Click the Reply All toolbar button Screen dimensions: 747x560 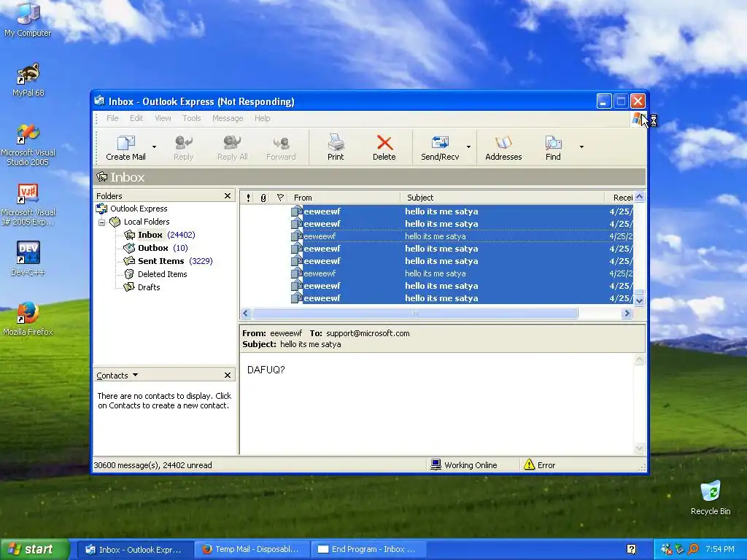pos(232,147)
